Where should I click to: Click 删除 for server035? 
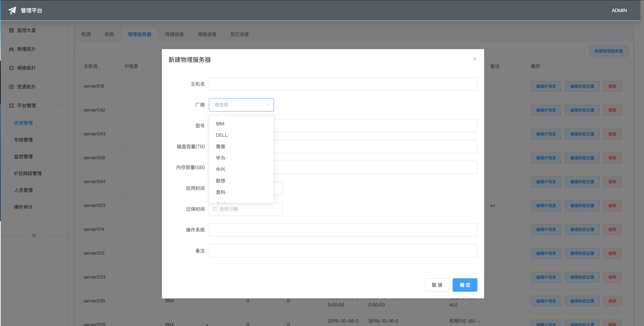click(612, 301)
